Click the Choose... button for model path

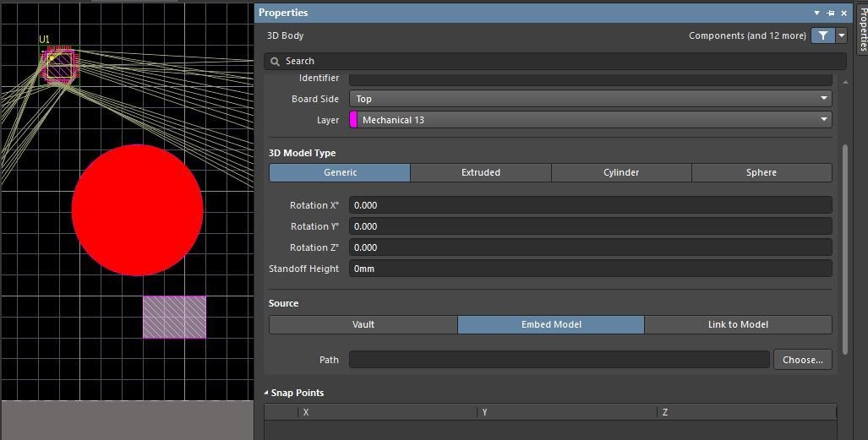click(x=802, y=360)
